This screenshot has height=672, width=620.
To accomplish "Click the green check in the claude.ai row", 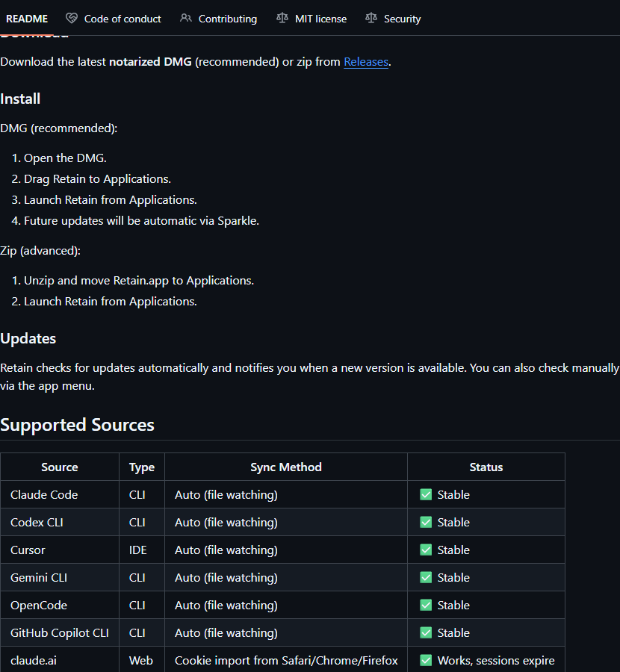I will point(426,661).
